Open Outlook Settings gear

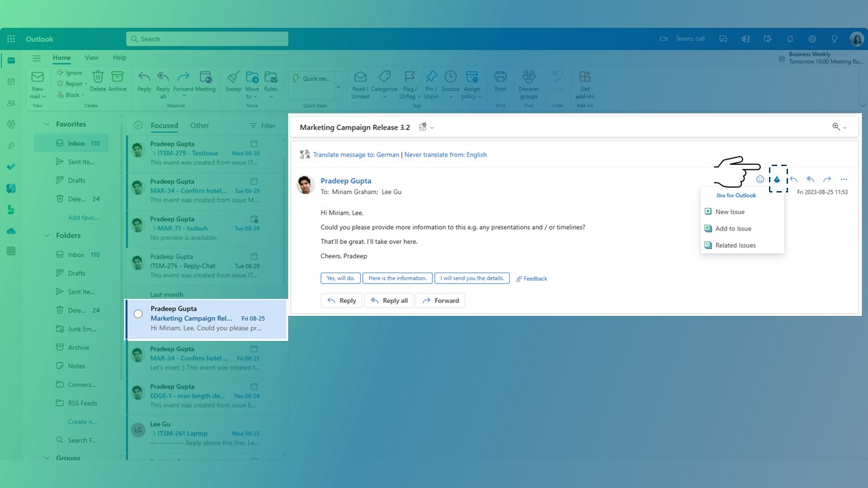point(812,39)
